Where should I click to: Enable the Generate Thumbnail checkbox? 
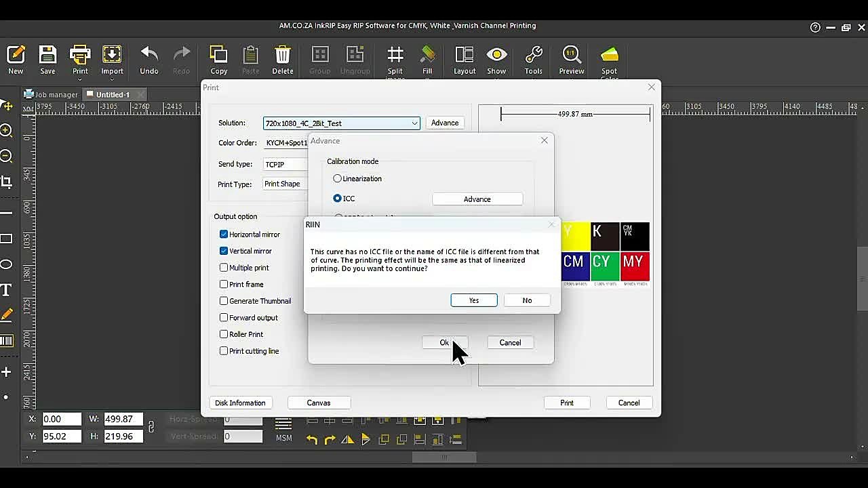click(x=224, y=301)
